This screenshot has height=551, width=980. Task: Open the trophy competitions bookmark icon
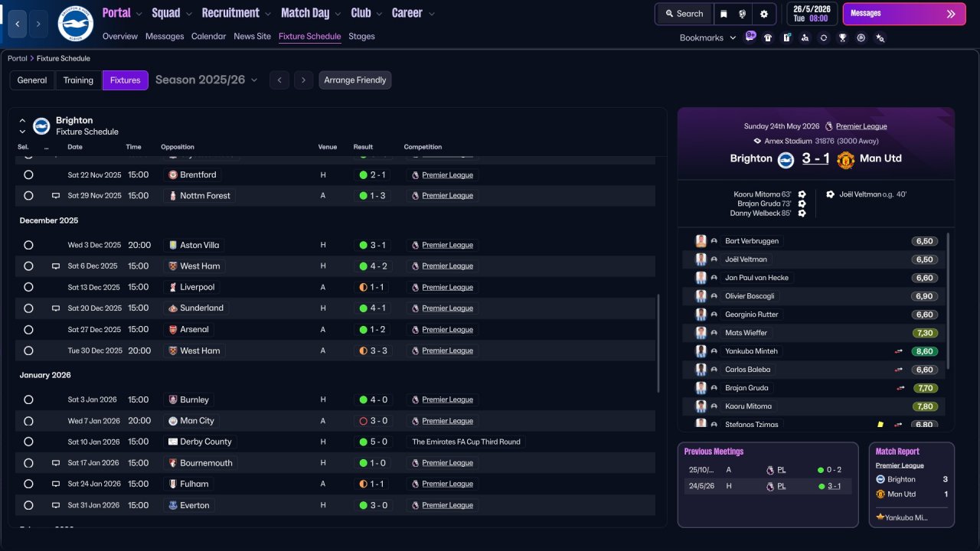click(842, 37)
